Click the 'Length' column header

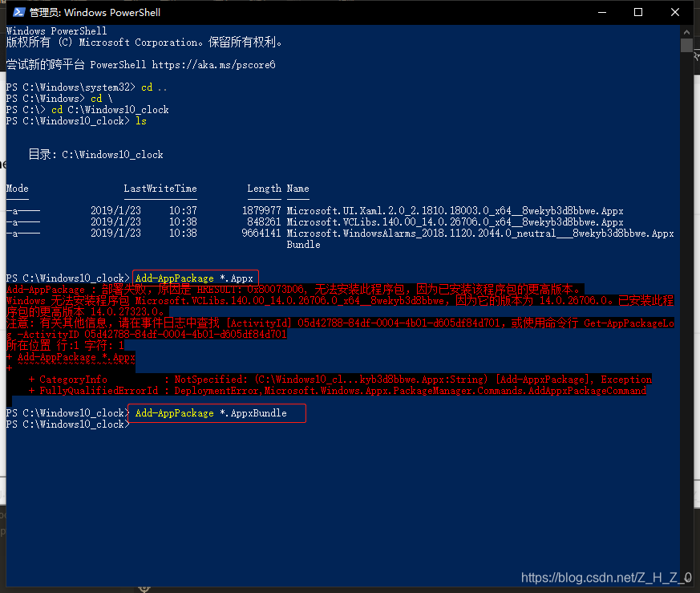pos(265,189)
